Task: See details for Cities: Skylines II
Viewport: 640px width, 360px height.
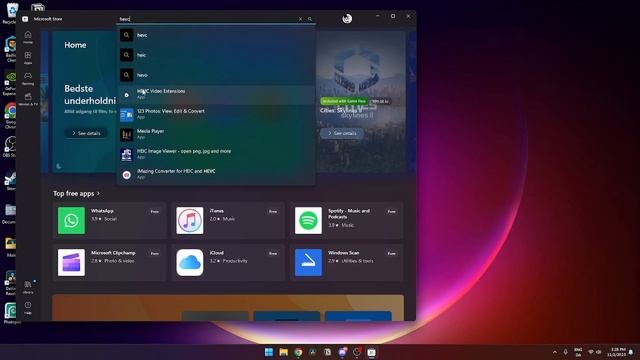Action: (x=342, y=133)
